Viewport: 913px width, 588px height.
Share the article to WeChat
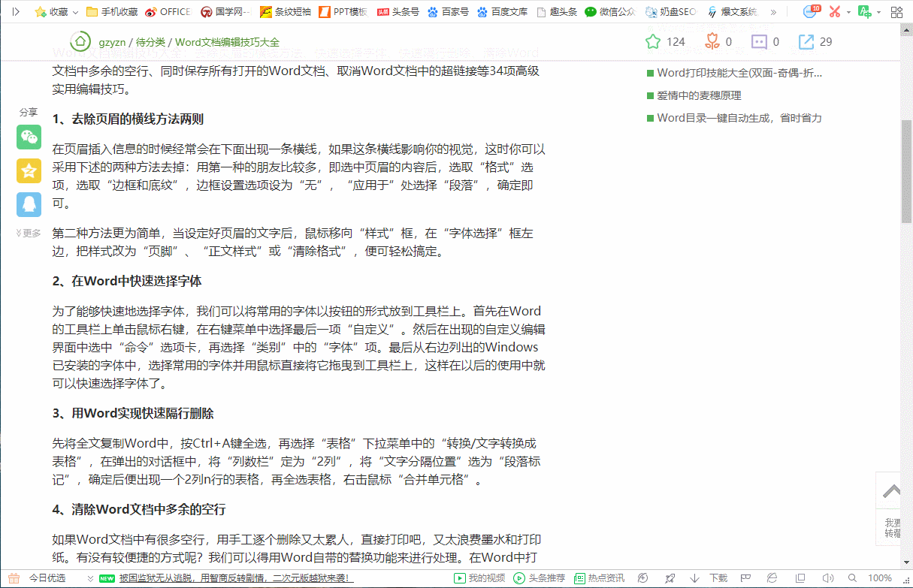pyautogui.click(x=29, y=137)
